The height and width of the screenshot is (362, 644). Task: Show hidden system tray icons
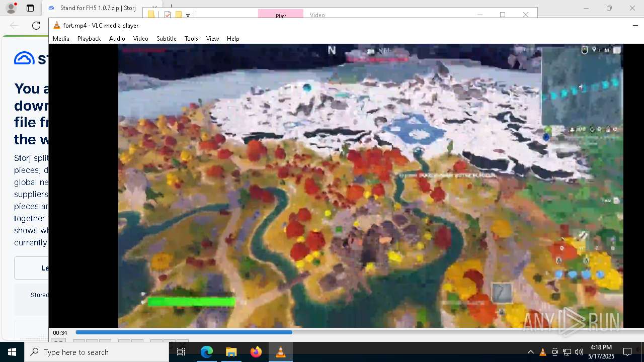(530, 352)
